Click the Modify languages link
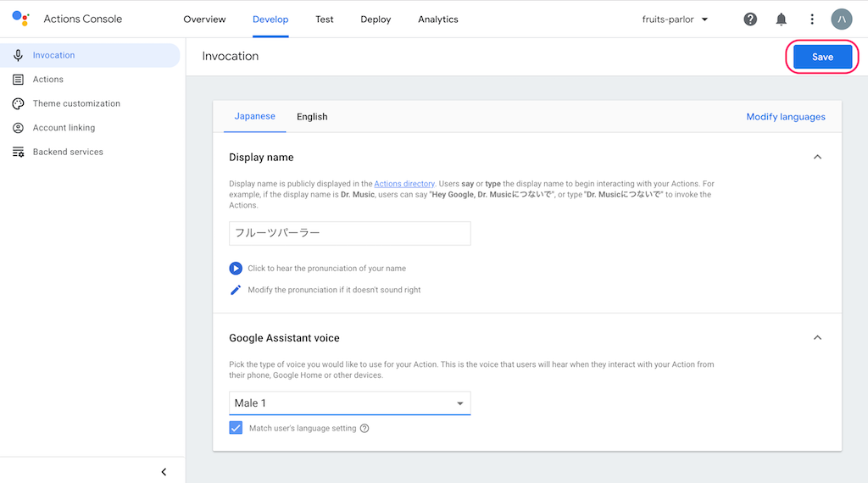868x483 pixels. (x=786, y=117)
